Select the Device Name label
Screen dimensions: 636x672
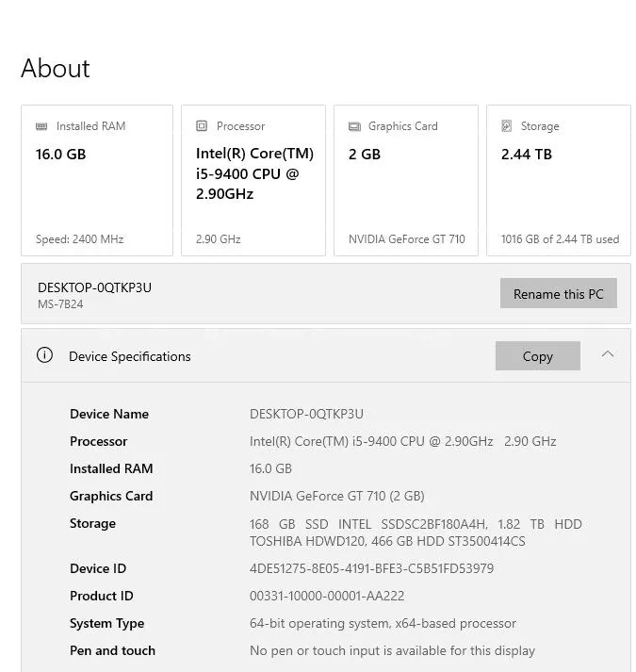click(x=109, y=414)
